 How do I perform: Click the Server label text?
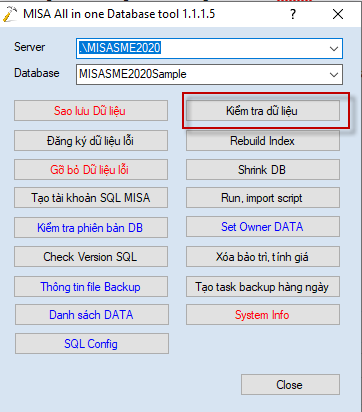29,47
